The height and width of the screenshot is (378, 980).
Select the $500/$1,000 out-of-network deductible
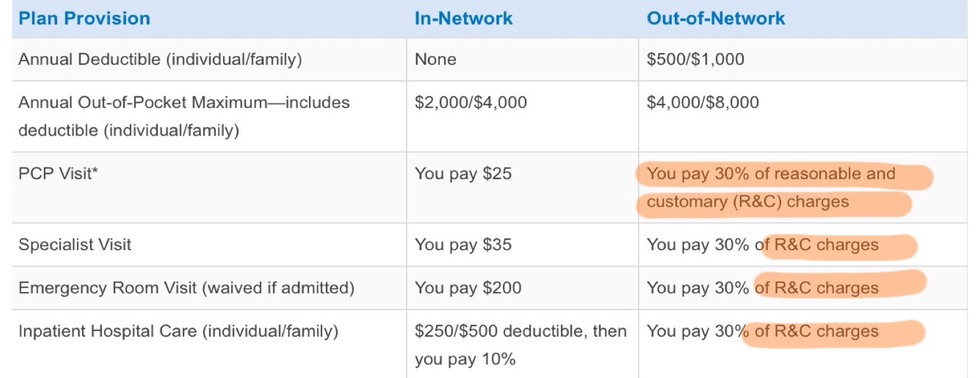[x=696, y=59]
